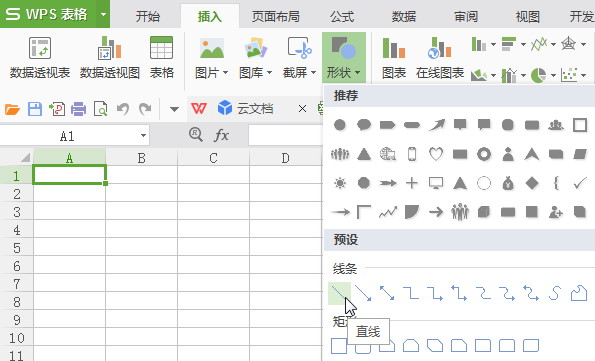Insert the table (表格) icon
The height and width of the screenshot is (361, 595).
coord(162,57)
